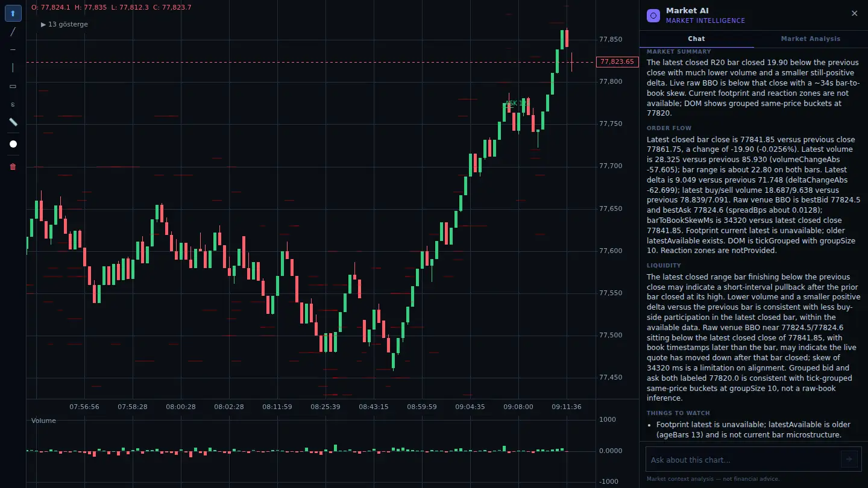Click the 77,850 price axis label
Image resolution: width=868 pixels, height=488 pixels.
(611, 40)
